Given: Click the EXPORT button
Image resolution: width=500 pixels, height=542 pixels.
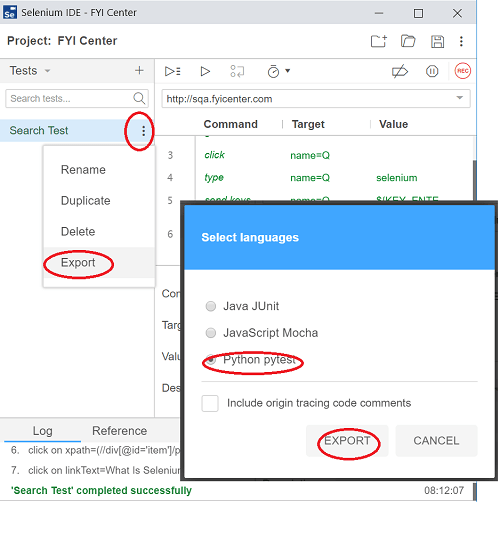Looking at the screenshot, I should click(x=347, y=441).
